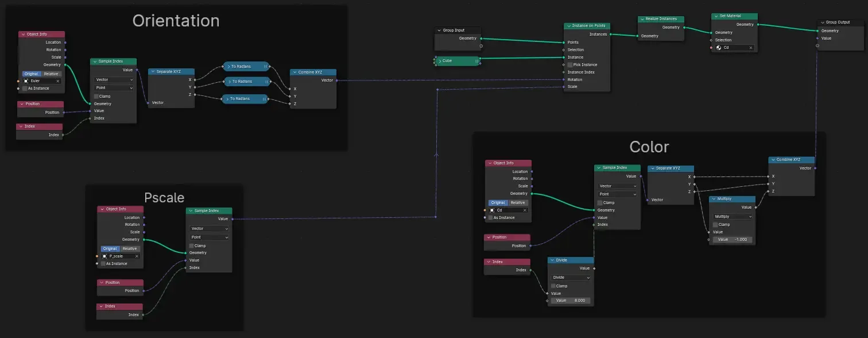Open the Multiply operation dropdown

(x=732, y=217)
